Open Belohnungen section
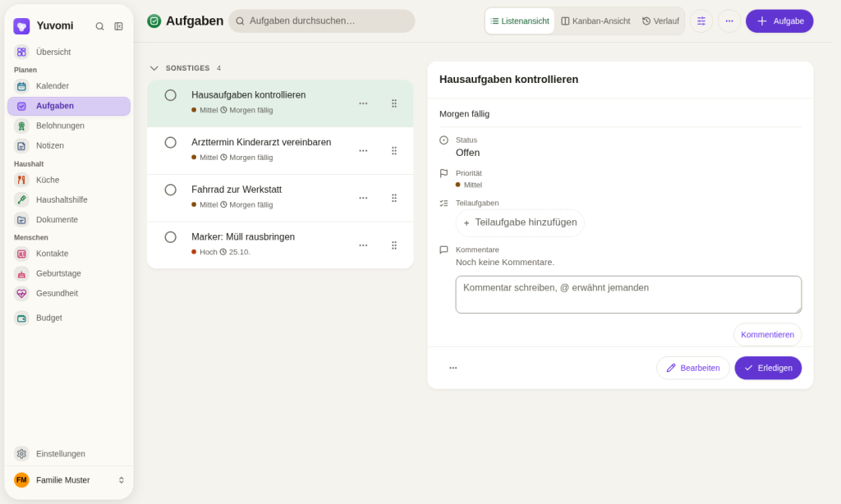The width and height of the screenshot is (841, 504). [x=69, y=126]
